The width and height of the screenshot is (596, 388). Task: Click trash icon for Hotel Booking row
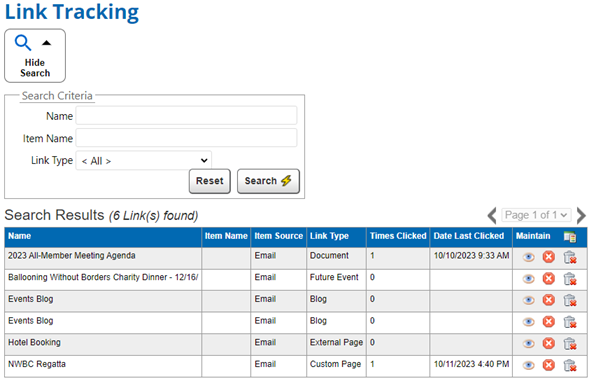pyautogui.click(x=570, y=344)
